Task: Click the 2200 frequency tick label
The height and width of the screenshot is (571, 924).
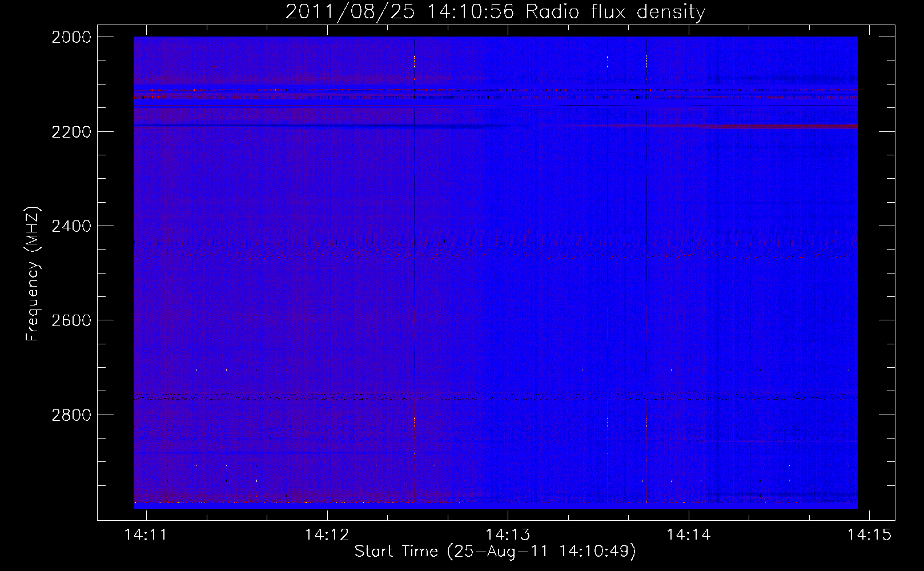Action: [71, 132]
